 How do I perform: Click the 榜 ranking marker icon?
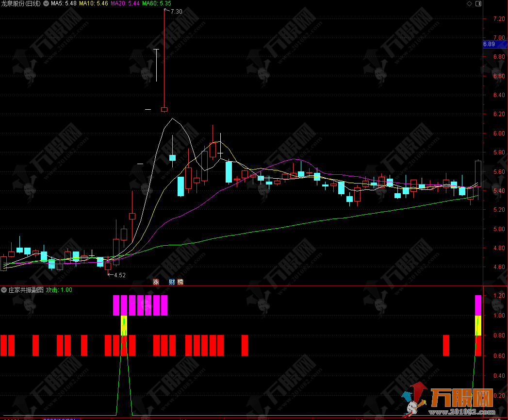[x=180, y=282]
